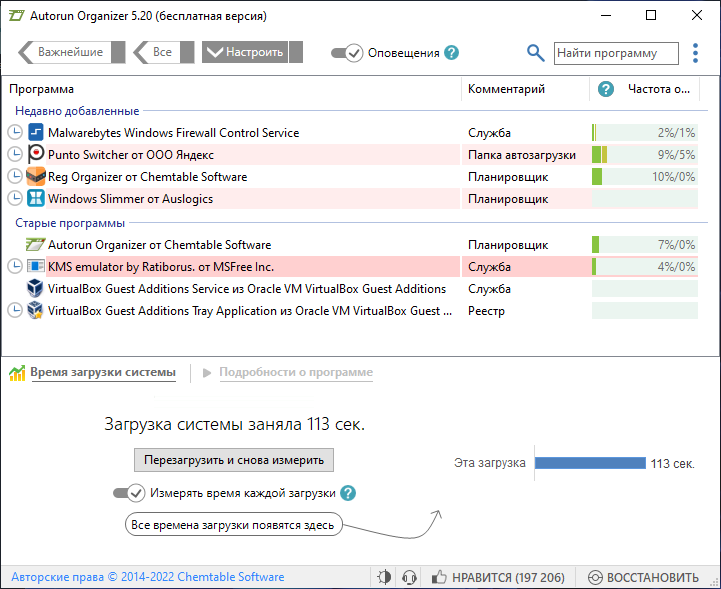Click the Старые программы group header
The image size is (721, 589).
coord(70,223)
